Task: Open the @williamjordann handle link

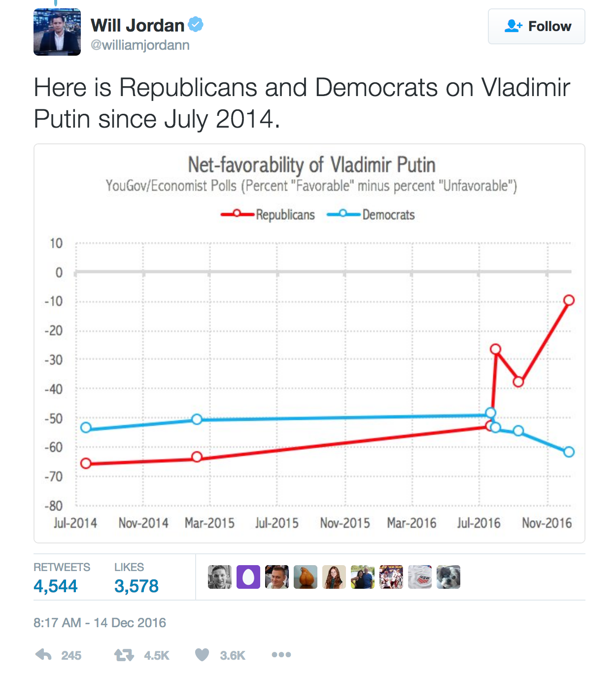Action: coord(140,45)
